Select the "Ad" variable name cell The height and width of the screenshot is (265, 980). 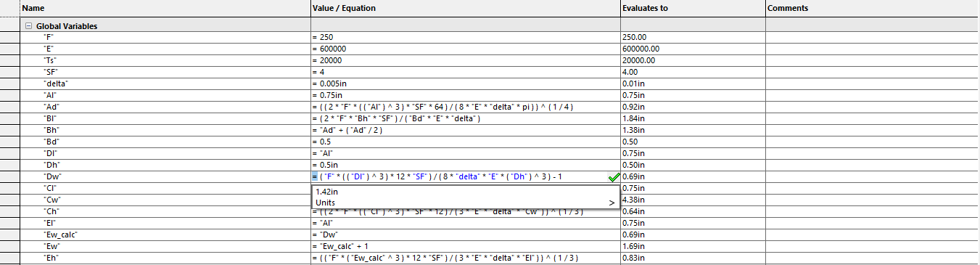[x=165, y=107]
